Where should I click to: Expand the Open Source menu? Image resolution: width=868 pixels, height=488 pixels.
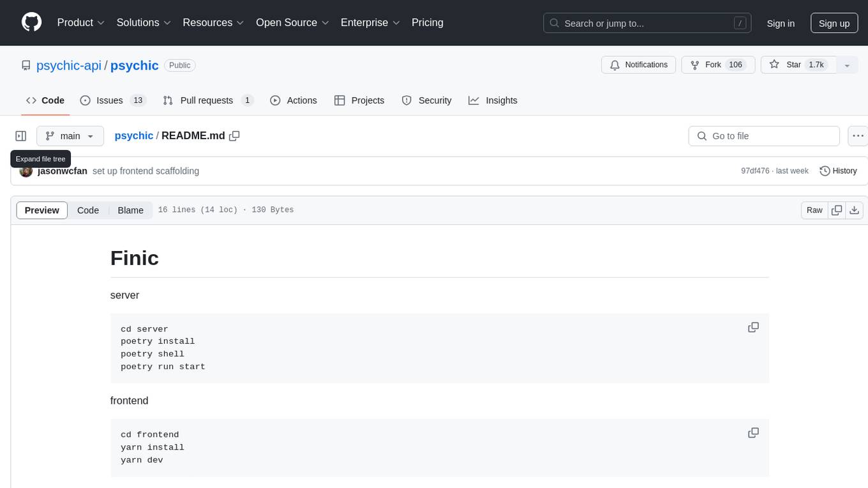[292, 22]
